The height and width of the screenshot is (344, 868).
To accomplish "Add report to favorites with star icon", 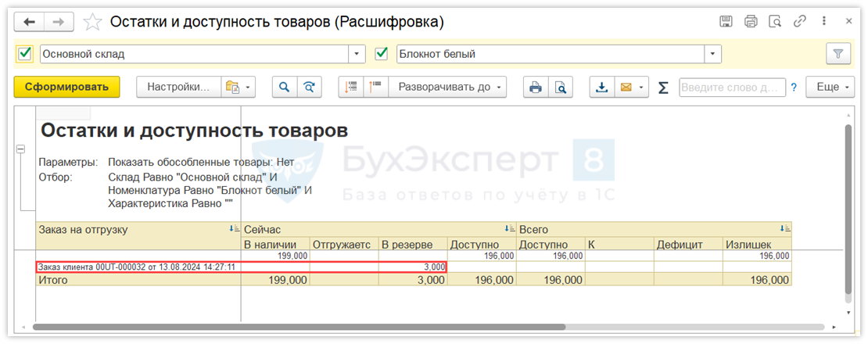I will click(x=93, y=22).
